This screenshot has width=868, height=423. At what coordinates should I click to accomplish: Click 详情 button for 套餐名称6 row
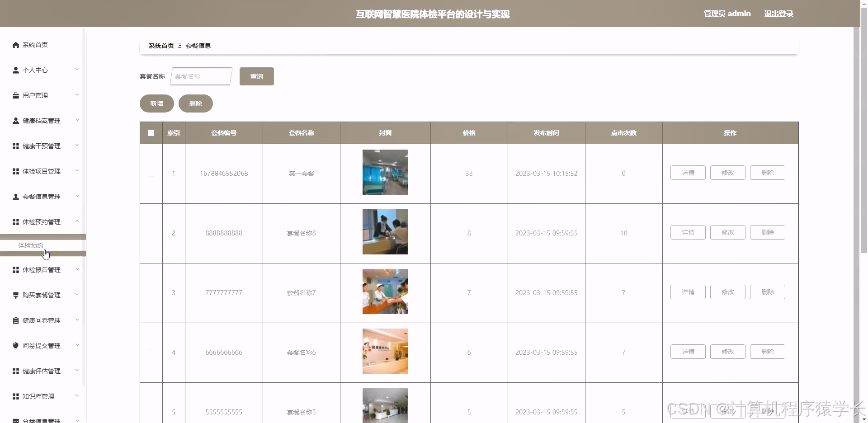pyautogui.click(x=688, y=352)
